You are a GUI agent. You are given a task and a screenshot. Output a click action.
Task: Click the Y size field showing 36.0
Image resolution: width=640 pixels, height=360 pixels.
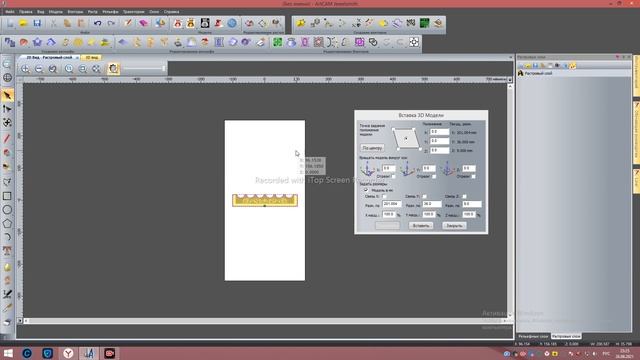tap(432, 204)
